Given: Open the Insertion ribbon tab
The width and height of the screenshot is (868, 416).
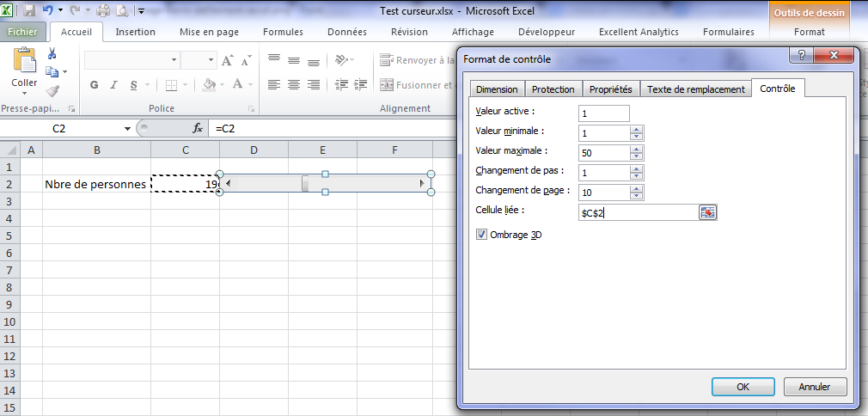Looking at the screenshot, I should (135, 32).
